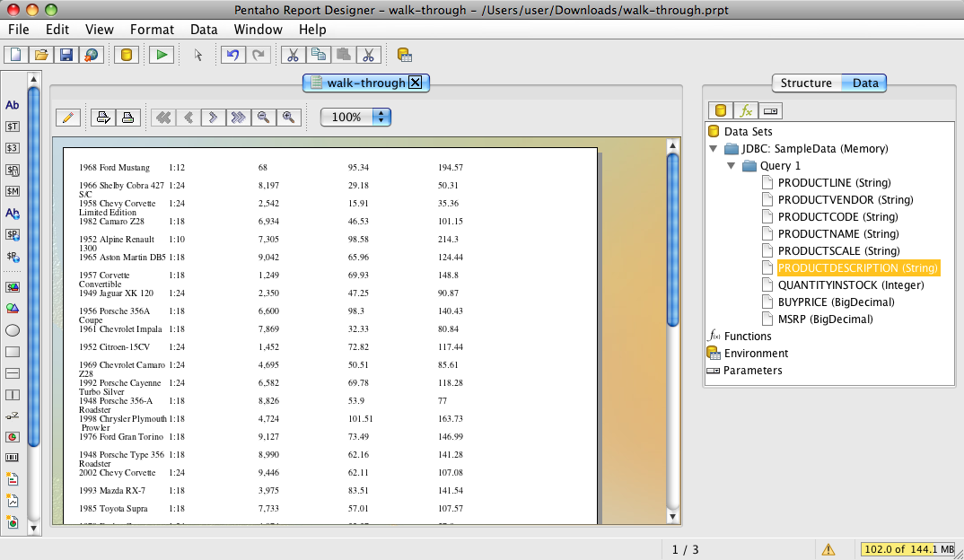The height and width of the screenshot is (560, 964).
Task: Zoom out the report preview
Action: click(x=263, y=118)
